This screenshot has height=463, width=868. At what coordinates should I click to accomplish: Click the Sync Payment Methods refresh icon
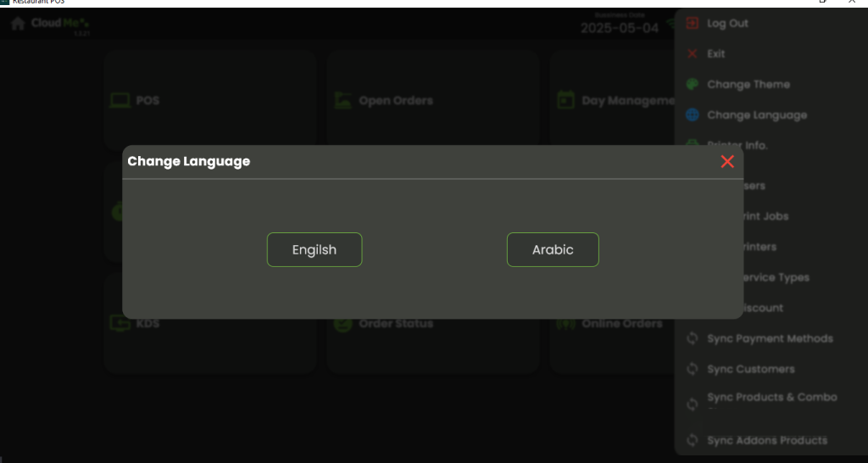click(x=693, y=339)
